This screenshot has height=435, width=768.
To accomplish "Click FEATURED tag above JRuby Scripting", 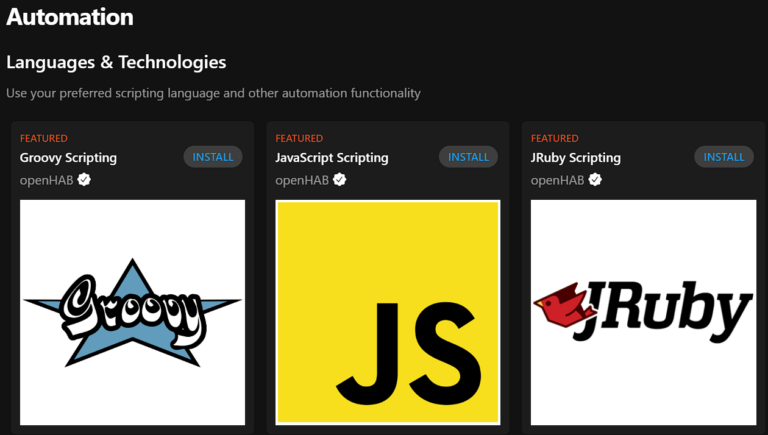I will 555,138.
